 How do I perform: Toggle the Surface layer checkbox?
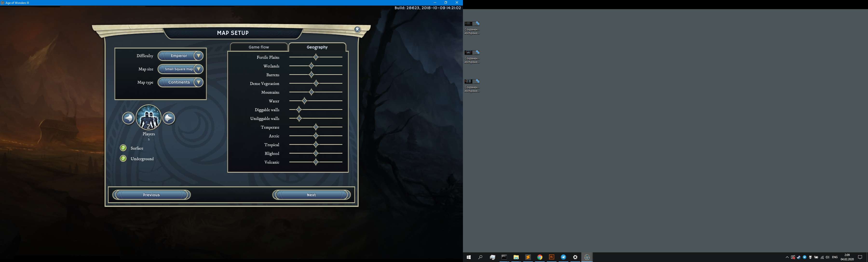[123, 148]
